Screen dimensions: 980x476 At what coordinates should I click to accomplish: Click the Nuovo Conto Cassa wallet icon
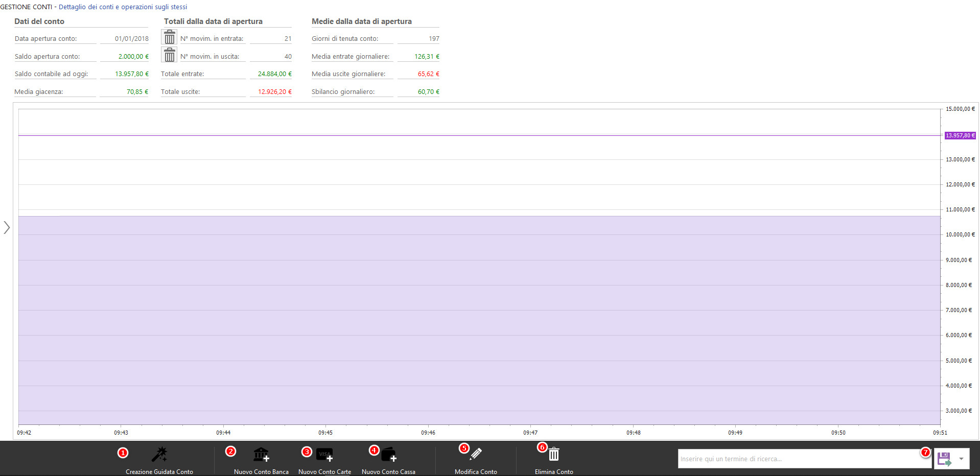point(389,454)
